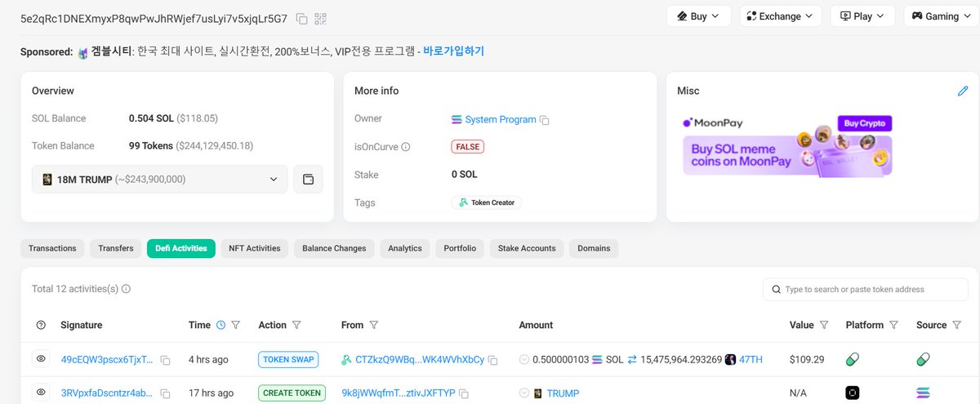Open the TRUMP token link

pyautogui.click(x=563, y=393)
